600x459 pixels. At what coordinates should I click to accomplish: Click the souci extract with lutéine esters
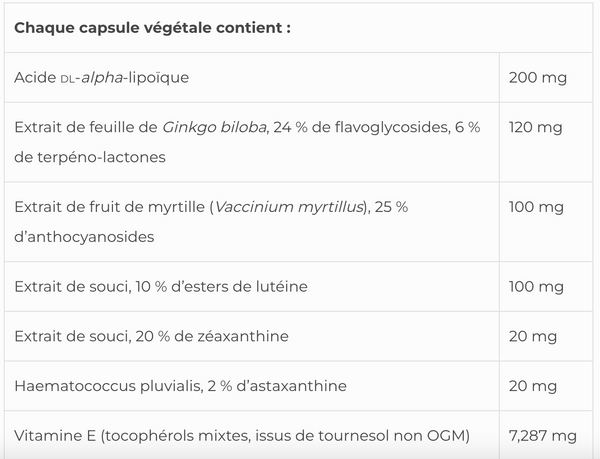click(161, 287)
